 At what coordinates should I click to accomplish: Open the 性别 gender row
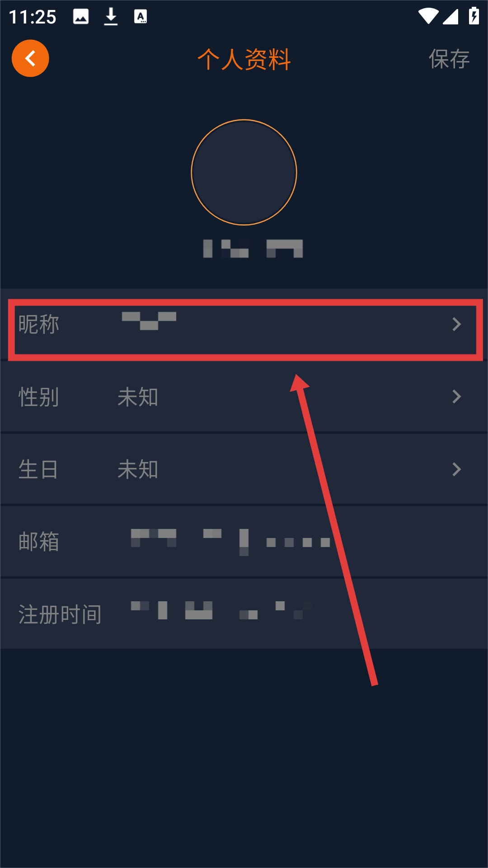click(x=244, y=397)
